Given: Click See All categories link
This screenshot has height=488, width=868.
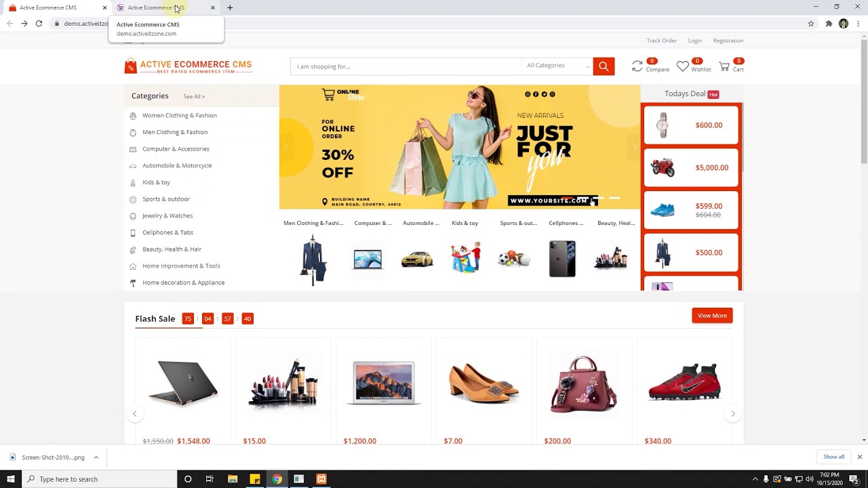Looking at the screenshot, I should [x=194, y=97].
